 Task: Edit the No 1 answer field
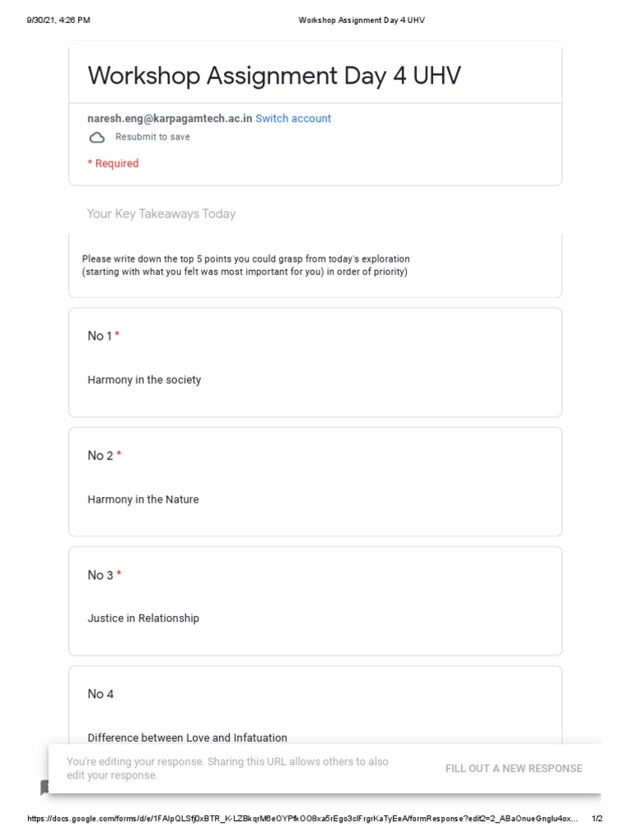[144, 381]
